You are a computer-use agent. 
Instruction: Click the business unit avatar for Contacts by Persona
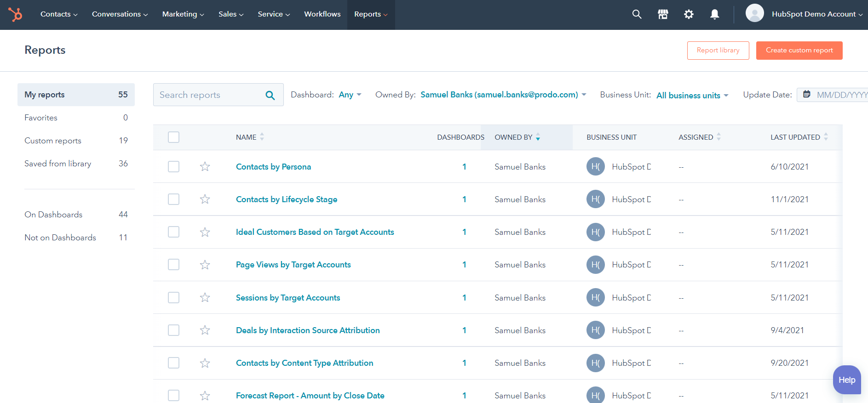click(595, 166)
